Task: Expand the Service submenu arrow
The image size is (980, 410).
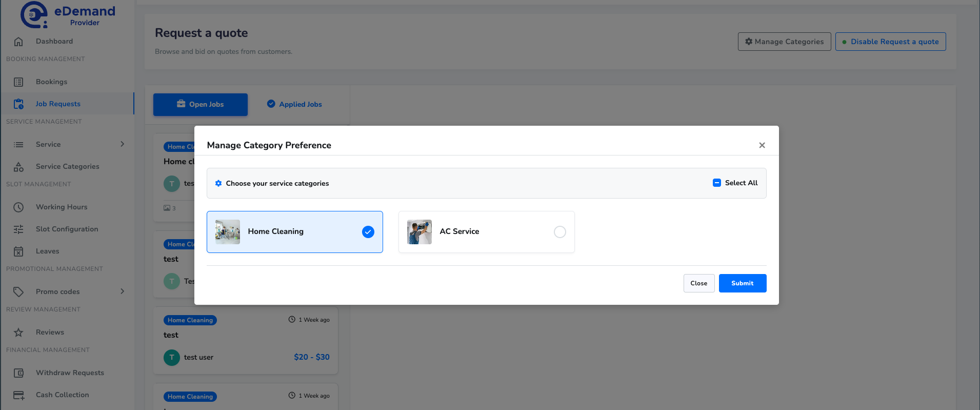Action: [122, 144]
